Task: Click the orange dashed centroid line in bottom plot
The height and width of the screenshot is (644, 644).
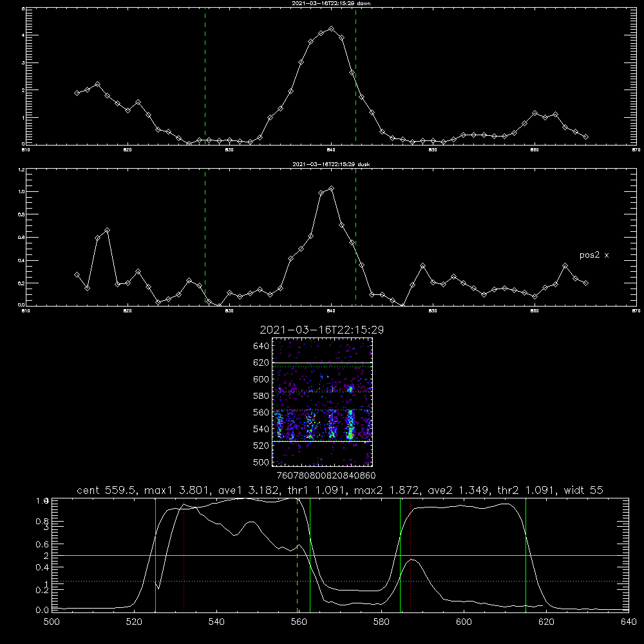Action: (298, 555)
